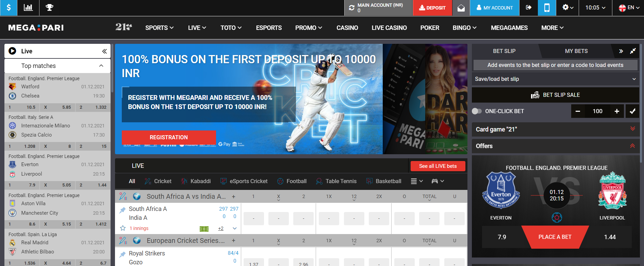Open the more sports list dropdown
This screenshot has height=266, width=644.
pos(417,181)
